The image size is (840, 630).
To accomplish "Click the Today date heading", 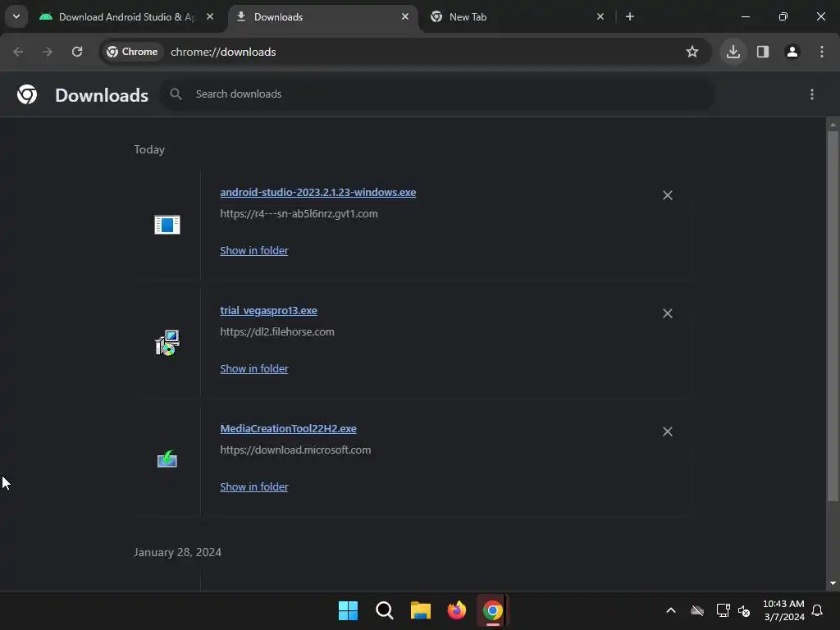I will 149,149.
